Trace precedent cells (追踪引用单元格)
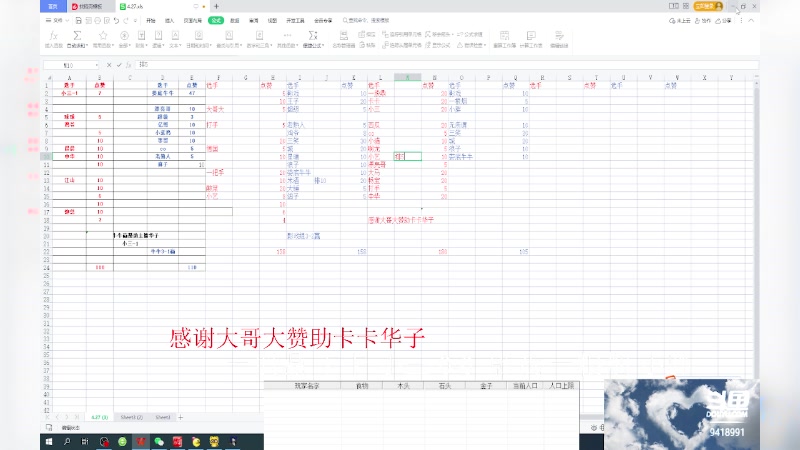This screenshot has width=800, height=450. point(402,34)
